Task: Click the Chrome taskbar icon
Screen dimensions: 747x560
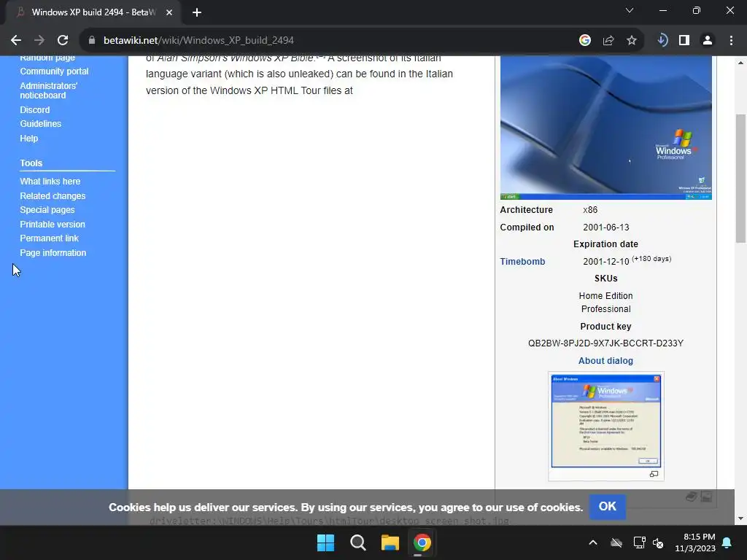Action: point(422,542)
